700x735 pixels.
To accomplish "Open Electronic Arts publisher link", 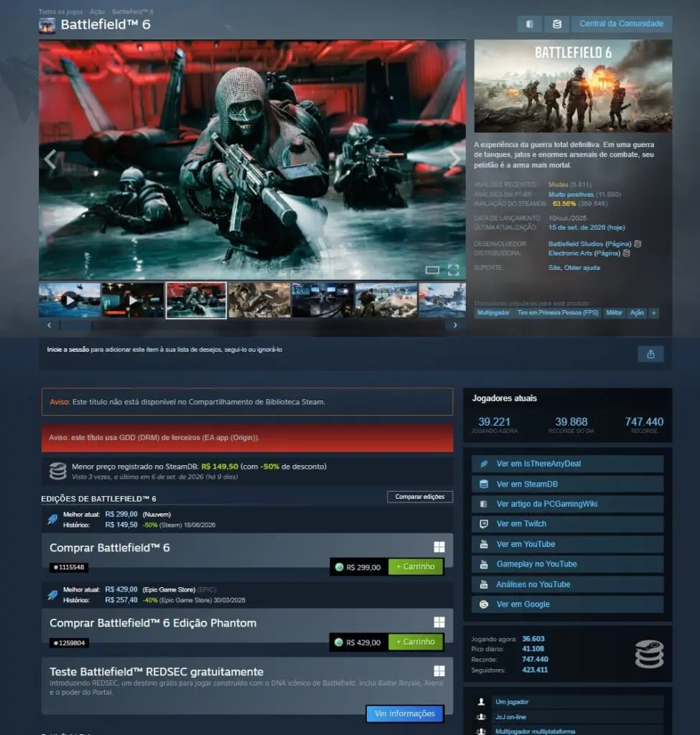I will click(570, 253).
